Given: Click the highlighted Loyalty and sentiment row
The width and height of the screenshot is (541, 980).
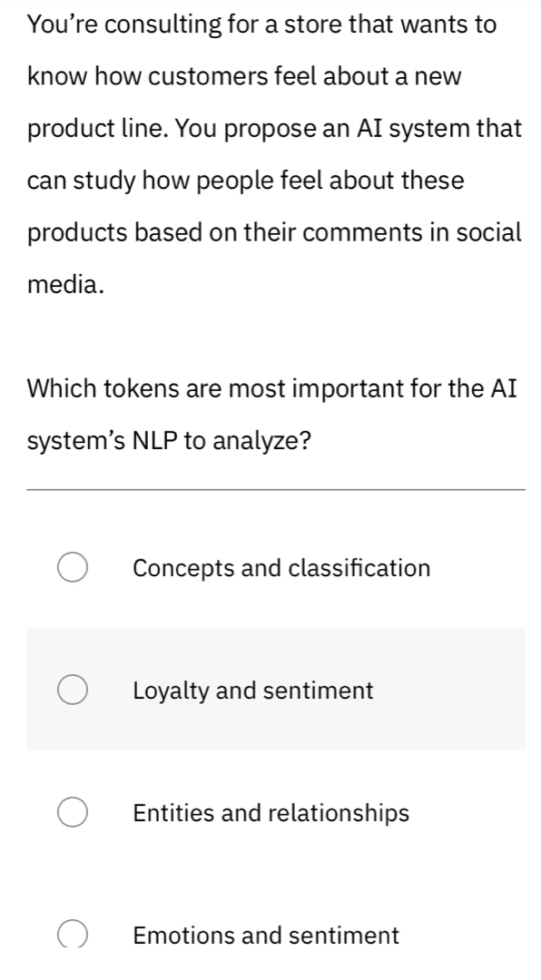Looking at the screenshot, I should (x=272, y=690).
